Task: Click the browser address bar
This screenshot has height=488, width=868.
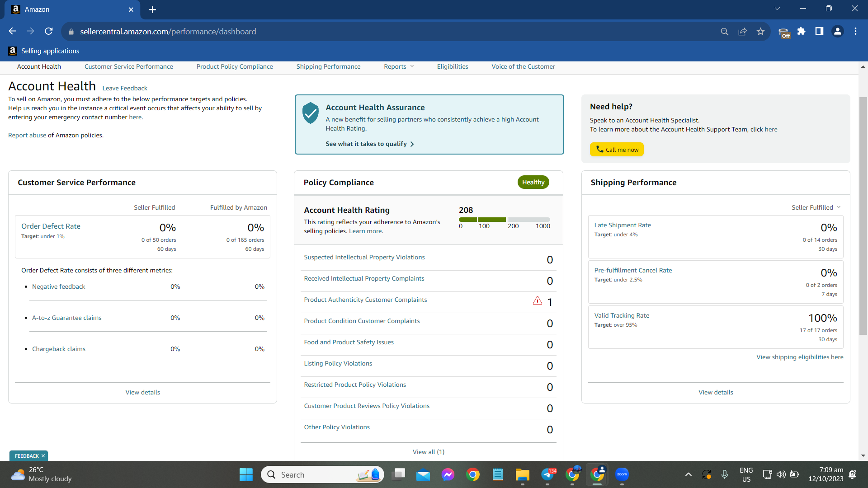Action: coord(393,32)
